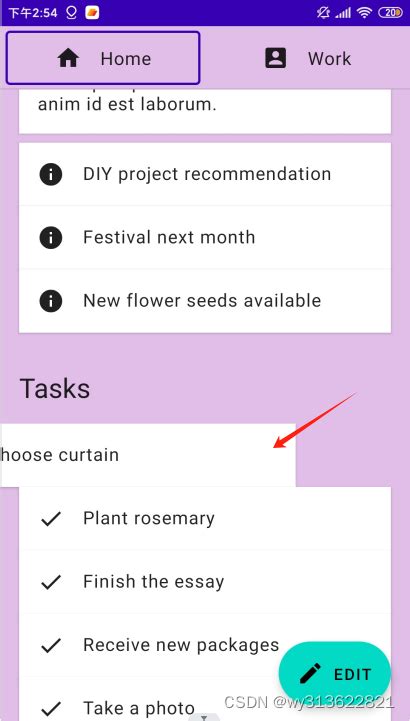This screenshot has width=410, height=721.
Task: Tap the house icon in Home tab
Action: 68,58
